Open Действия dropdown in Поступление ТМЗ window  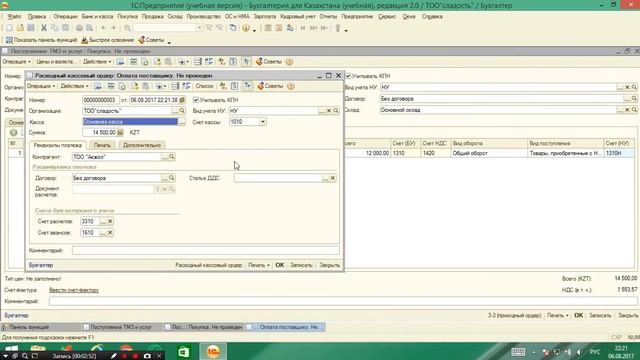(97, 62)
